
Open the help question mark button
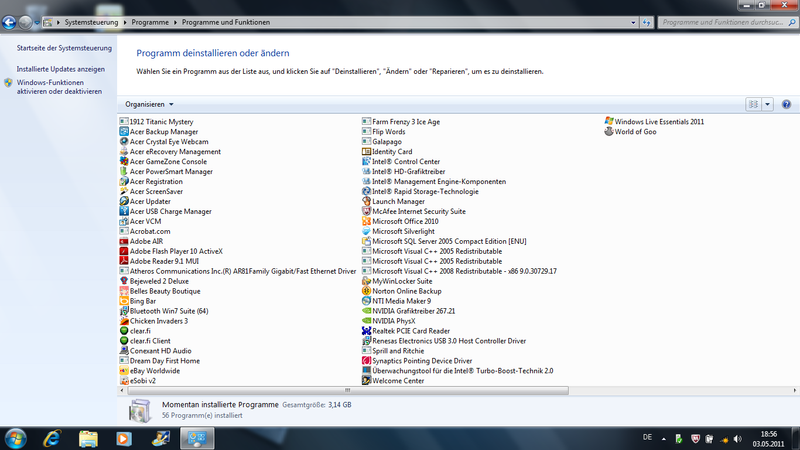[x=786, y=105]
